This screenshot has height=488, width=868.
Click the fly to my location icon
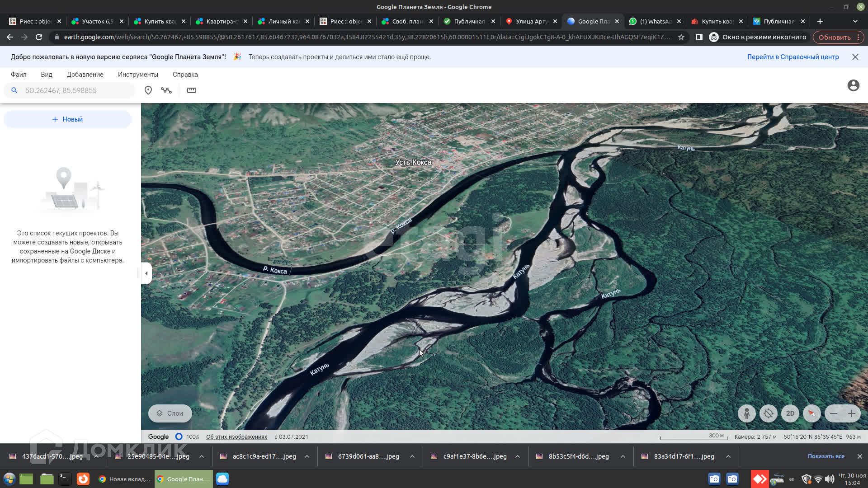768,413
